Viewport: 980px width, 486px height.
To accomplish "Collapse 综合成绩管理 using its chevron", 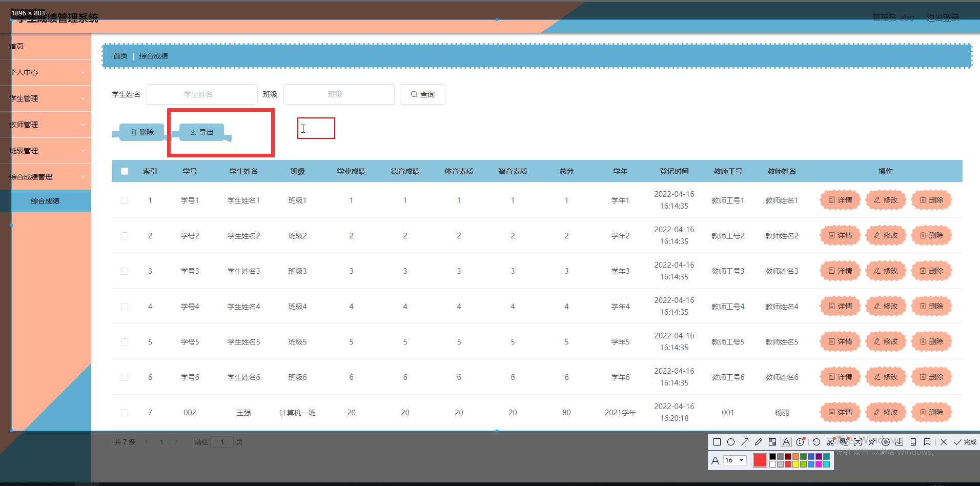I will point(83,177).
